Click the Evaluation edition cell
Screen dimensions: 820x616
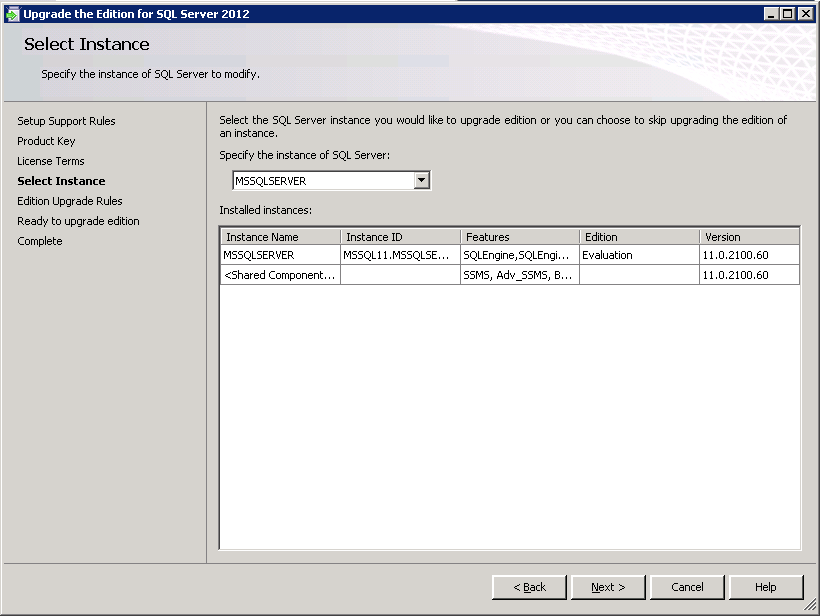pos(640,255)
